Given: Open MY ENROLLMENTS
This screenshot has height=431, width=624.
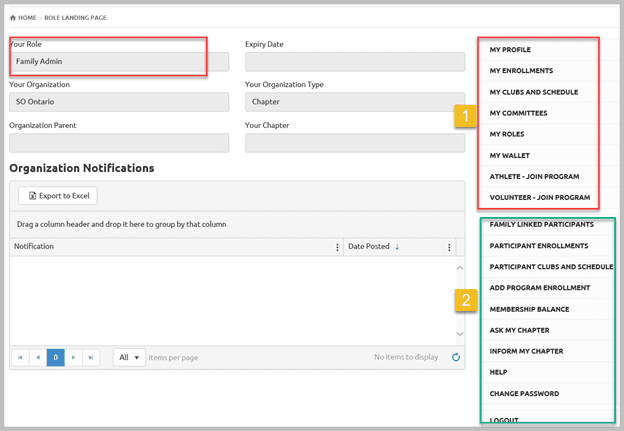Looking at the screenshot, I should click(x=521, y=71).
